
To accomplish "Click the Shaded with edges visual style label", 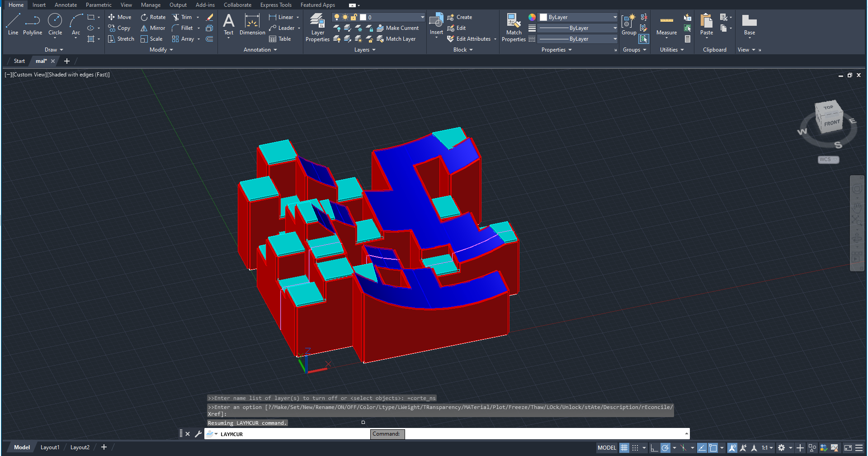I will pos(78,75).
